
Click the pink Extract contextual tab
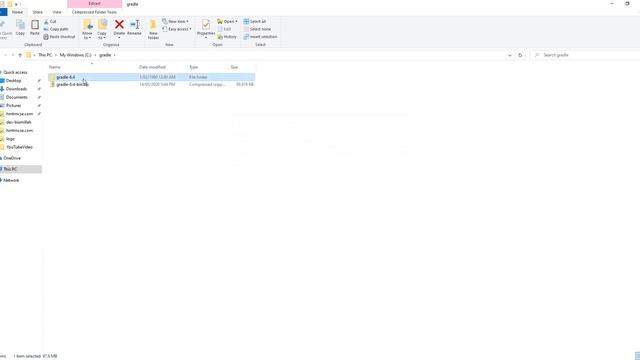point(94,4)
